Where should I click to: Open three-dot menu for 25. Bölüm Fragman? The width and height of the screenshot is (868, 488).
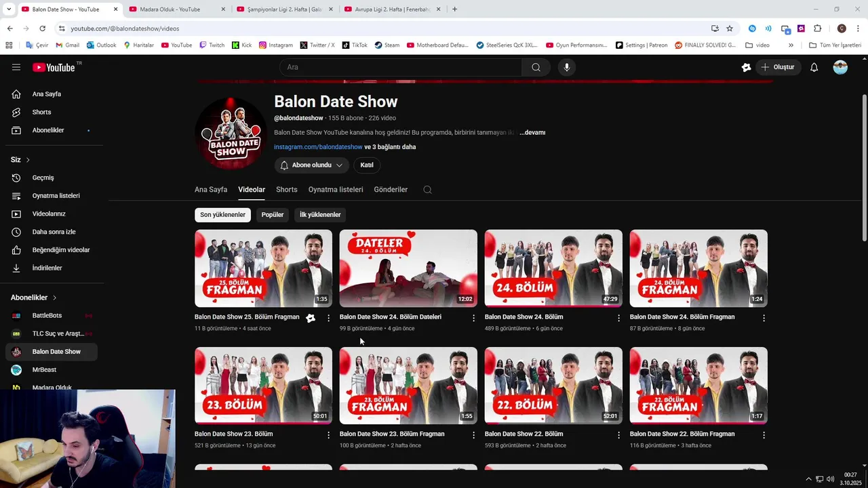click(x=329, y=318)
